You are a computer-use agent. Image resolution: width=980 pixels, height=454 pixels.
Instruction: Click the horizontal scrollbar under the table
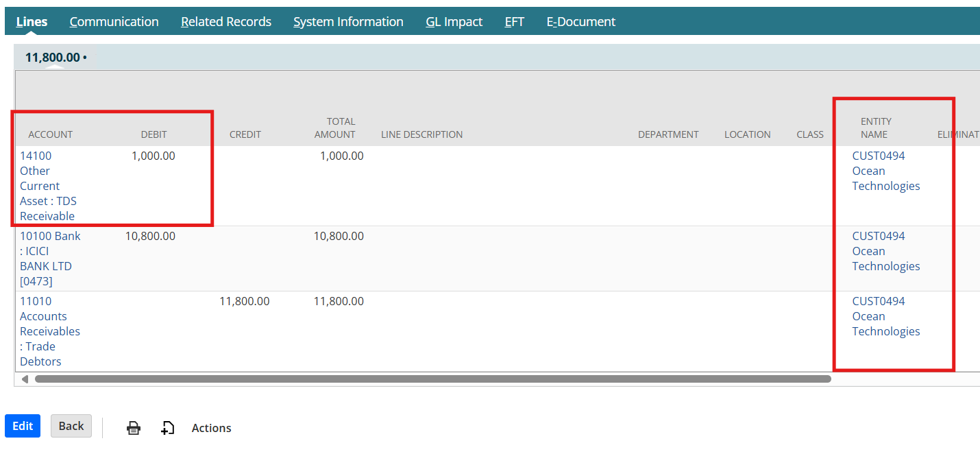[432, 379]
